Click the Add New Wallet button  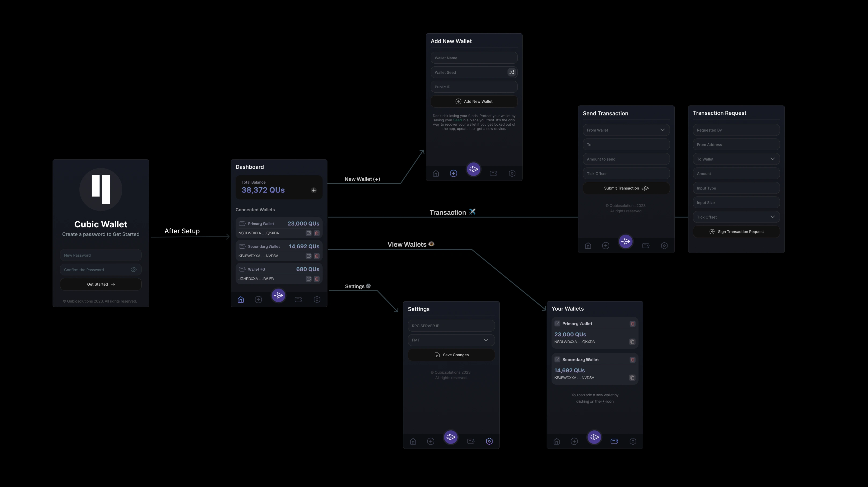(x=474, y=101)
